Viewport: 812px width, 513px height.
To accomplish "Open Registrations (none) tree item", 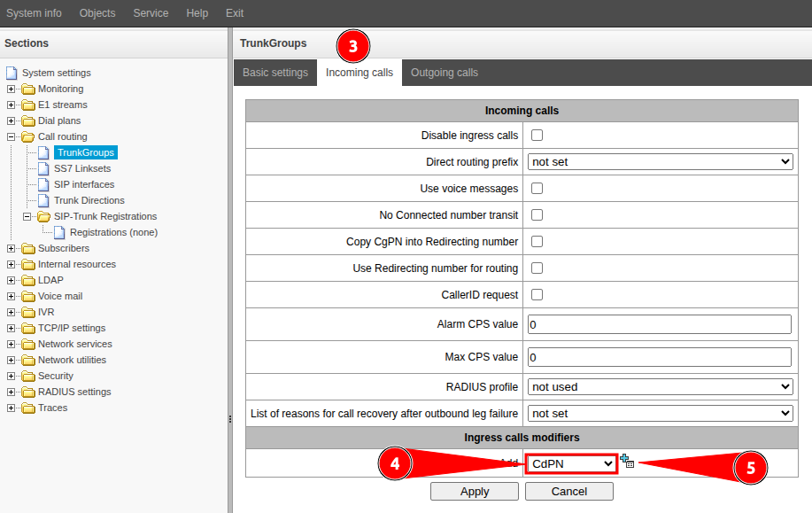I will pyautogui.click(x=114, y=233).
